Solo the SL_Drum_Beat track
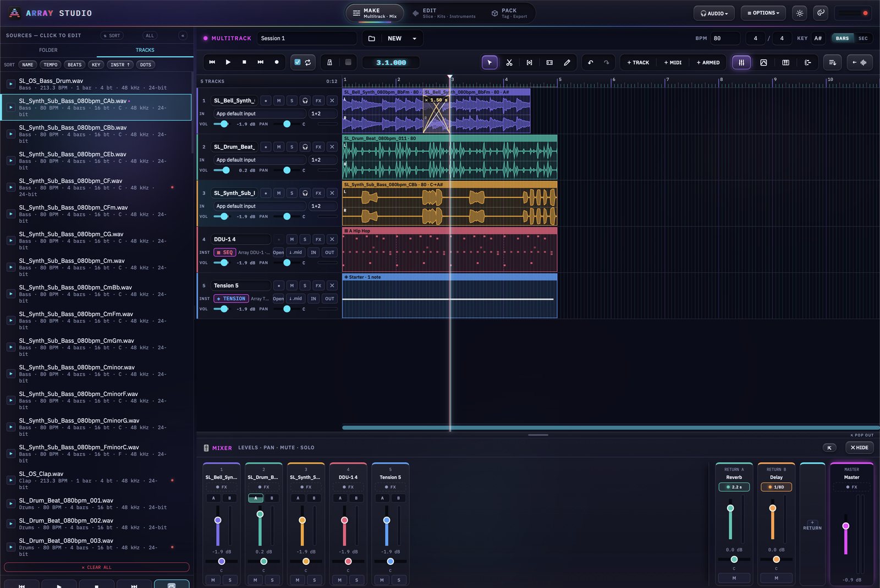This screenshot has width=880, height=588. tap(292, 147)
